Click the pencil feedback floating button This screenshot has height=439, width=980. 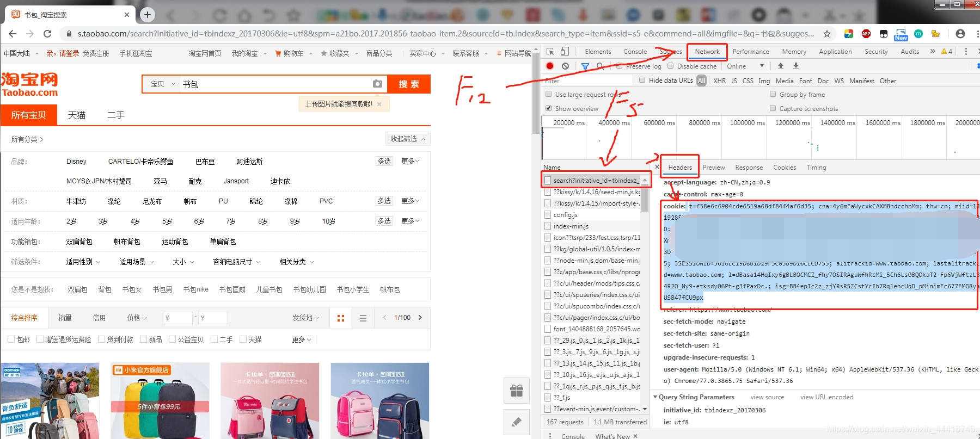click(x=517, y=422)
